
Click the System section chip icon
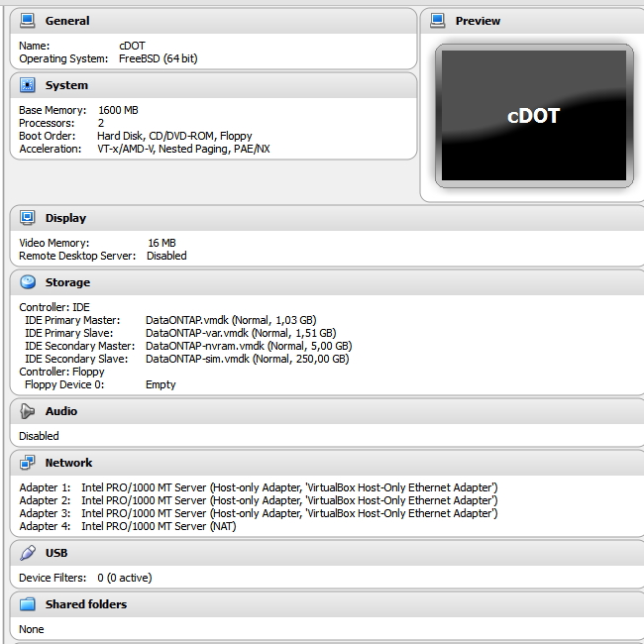coord(28,85)
